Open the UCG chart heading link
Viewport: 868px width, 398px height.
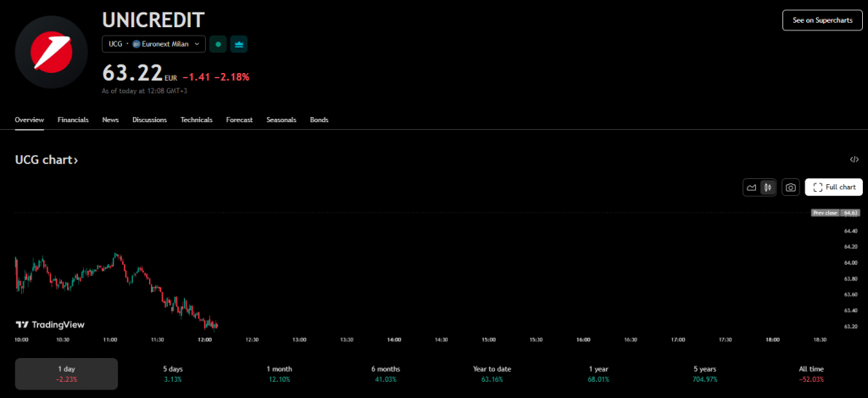[47, 160]
